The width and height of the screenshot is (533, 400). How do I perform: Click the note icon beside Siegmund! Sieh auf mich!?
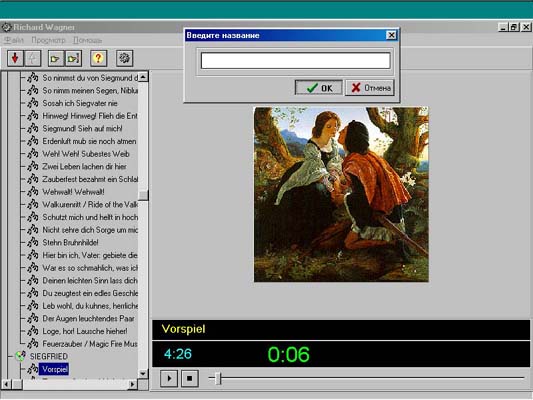coord(33,128)
